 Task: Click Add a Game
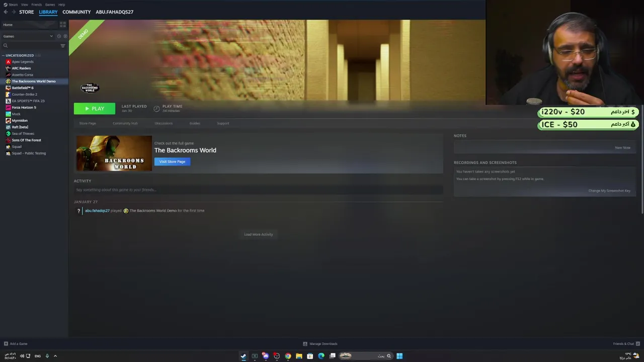point(16,344)
